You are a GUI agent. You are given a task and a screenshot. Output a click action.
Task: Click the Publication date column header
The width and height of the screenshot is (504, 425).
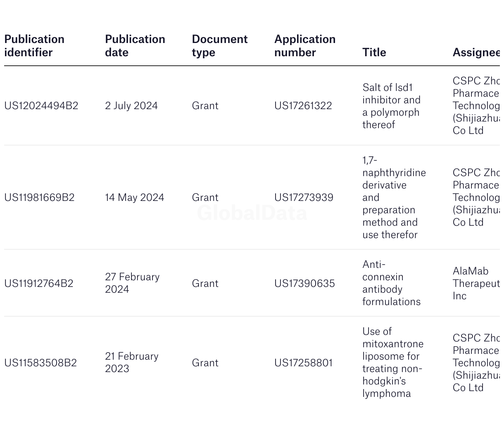135,46
